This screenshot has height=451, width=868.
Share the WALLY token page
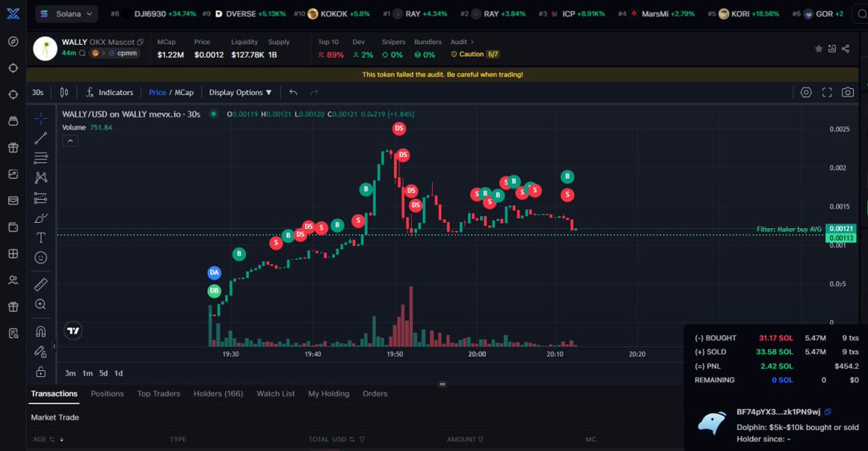(x=846, y=49)
